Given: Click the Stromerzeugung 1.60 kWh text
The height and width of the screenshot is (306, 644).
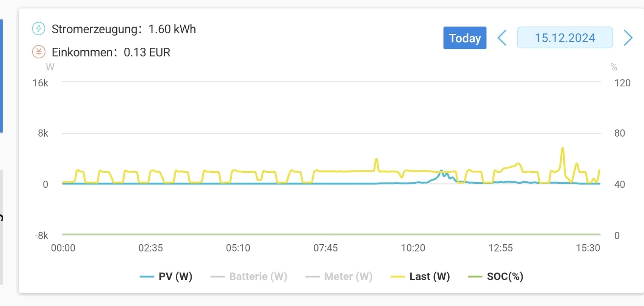Looking at the screenshot, I should (123, 29).
